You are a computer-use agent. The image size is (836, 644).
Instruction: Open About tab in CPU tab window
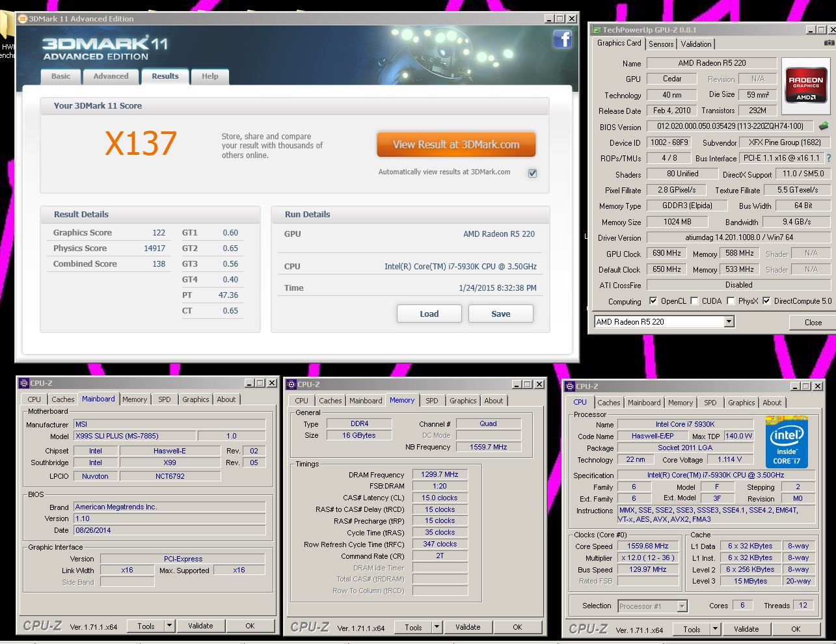(x=772, y=403)
